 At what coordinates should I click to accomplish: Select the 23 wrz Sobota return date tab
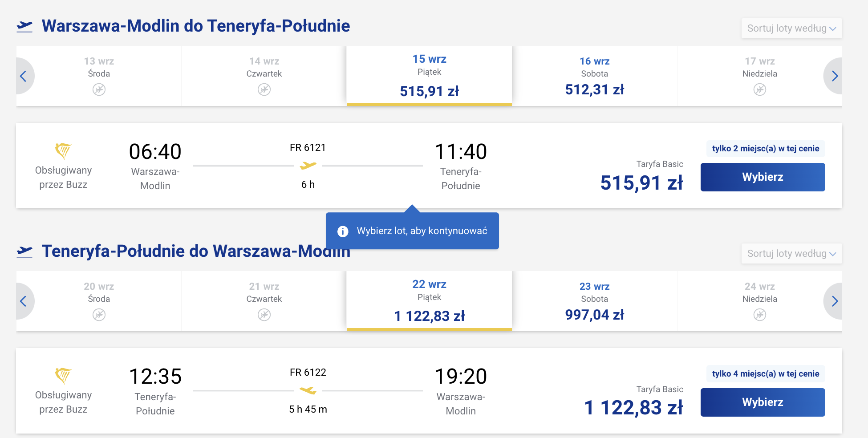tap(595, 301)
